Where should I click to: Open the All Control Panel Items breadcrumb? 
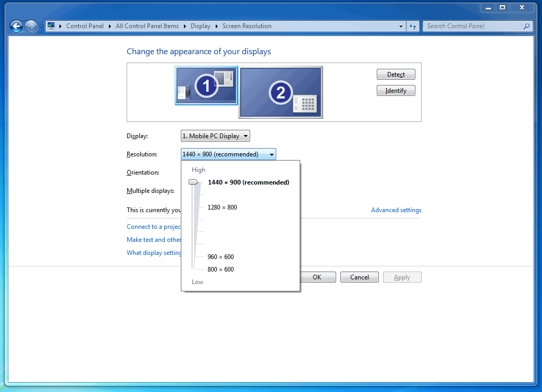pos(147,26)
